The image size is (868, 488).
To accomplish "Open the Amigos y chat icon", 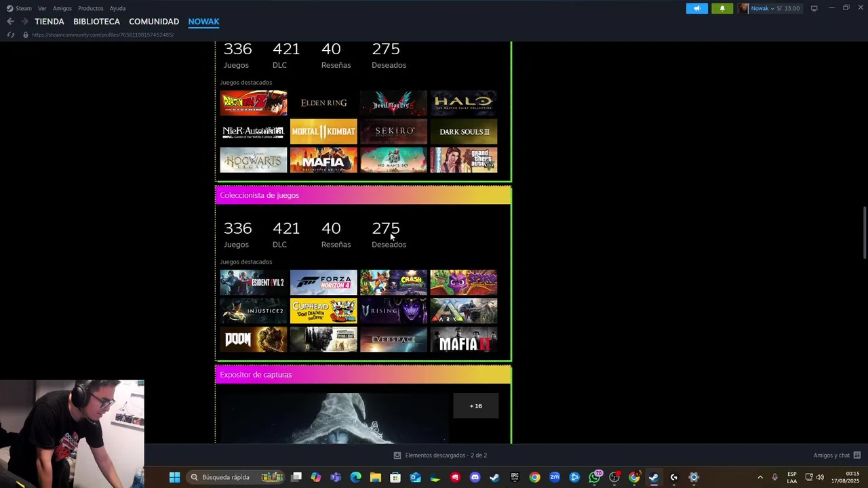I will (x=857, y=455).
